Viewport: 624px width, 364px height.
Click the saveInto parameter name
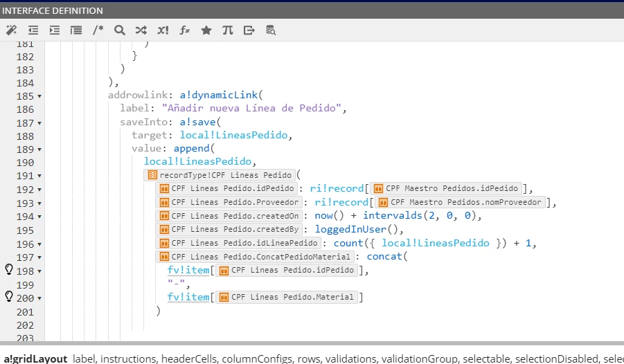point(143,122)
